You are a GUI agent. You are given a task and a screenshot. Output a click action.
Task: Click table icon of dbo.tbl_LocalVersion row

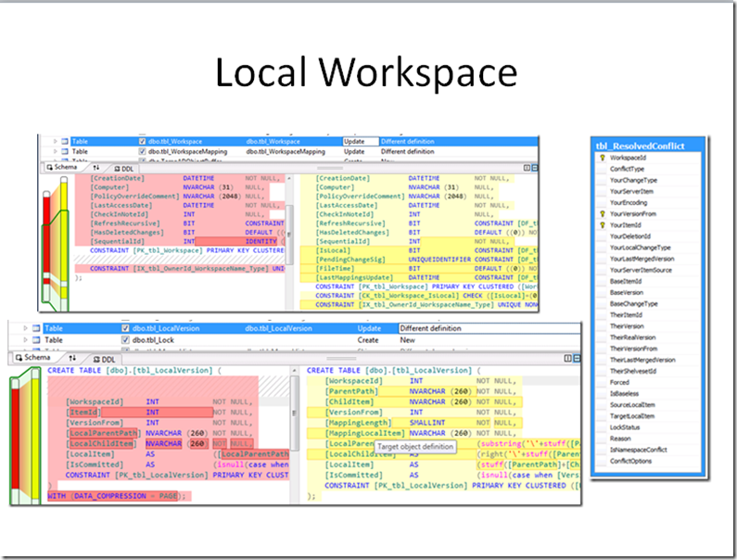(36, 328)
